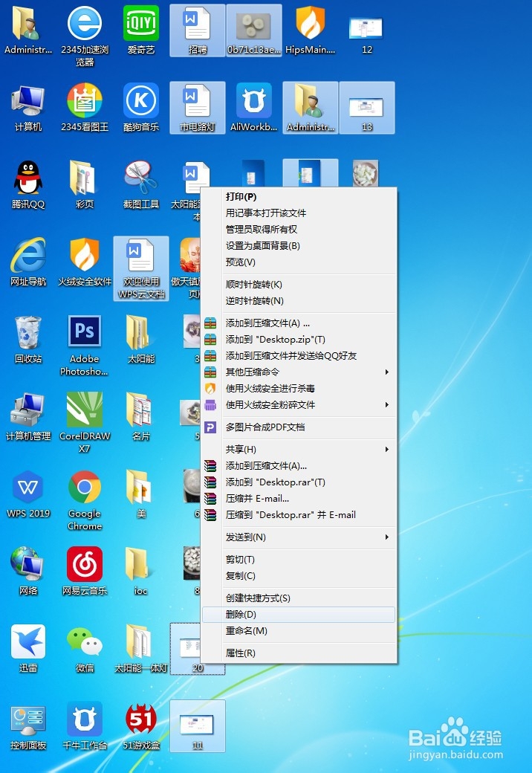The height and width of the screenshot is (773, 532).
Task: Open the 名片 folder
Action: tap(141, 417)
